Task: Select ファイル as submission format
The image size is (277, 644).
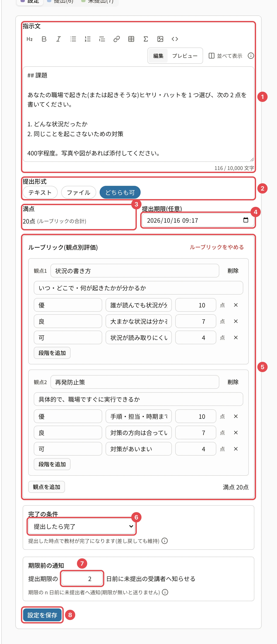Action: click(79, 192)
